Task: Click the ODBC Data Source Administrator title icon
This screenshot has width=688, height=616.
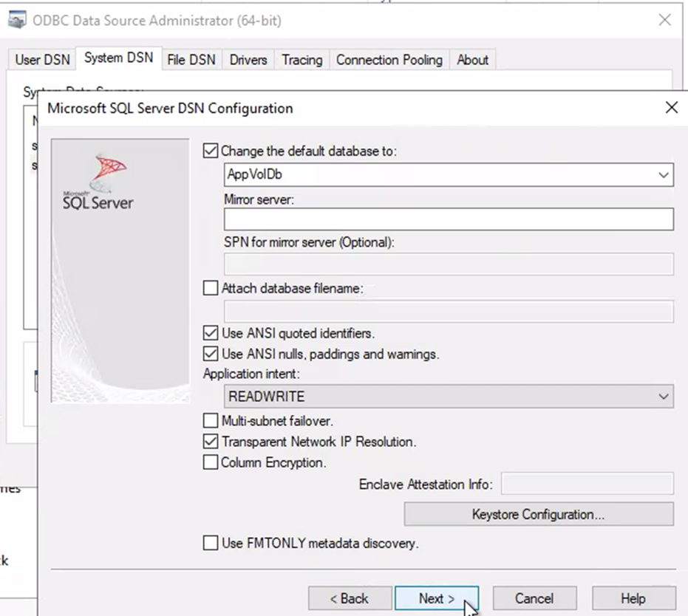Action: (x=17, y=21)
